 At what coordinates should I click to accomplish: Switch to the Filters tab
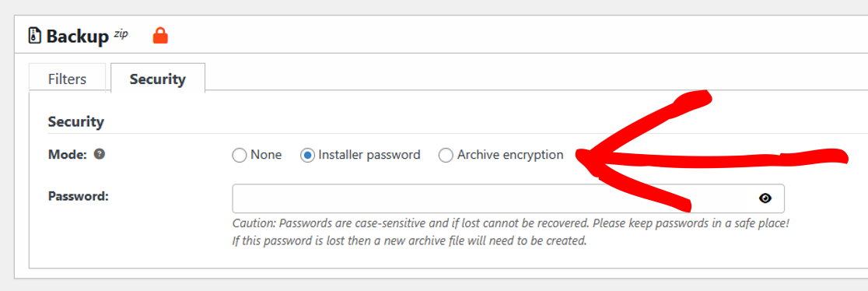click(67, 79)
